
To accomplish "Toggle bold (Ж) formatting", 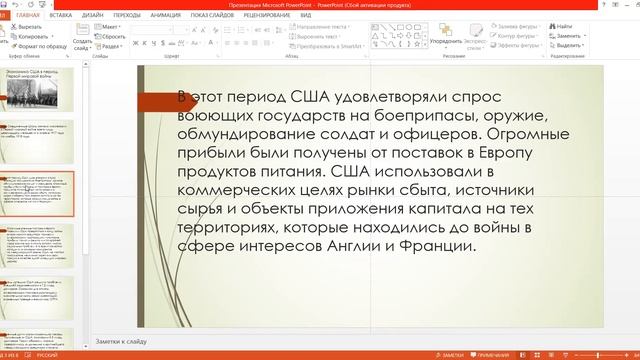I will tap(136, 43).
